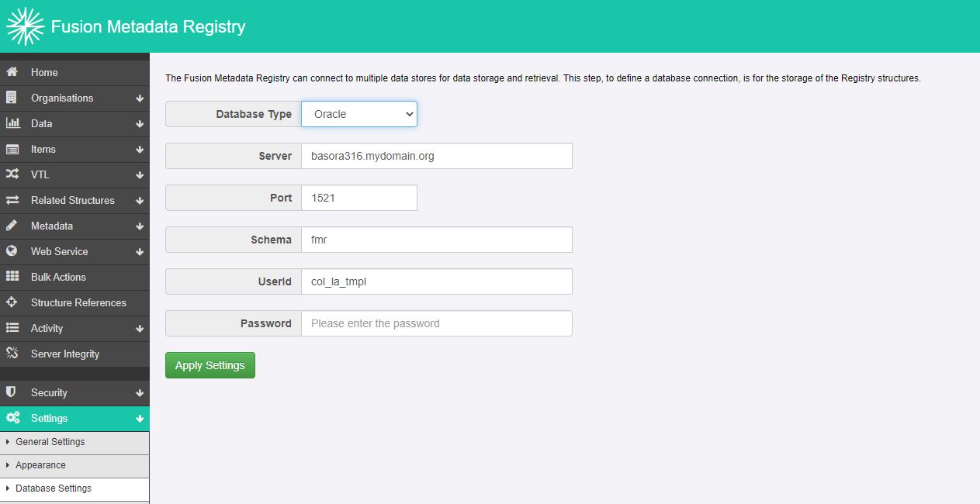Screen dimensions: 980x504
Task: Click the Organisations building icon
Action: (12, 98)
